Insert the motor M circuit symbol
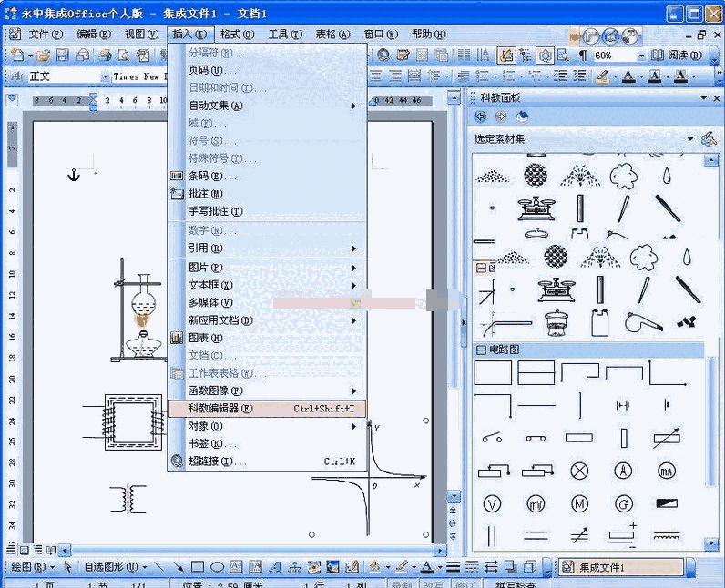 [579, 504]
